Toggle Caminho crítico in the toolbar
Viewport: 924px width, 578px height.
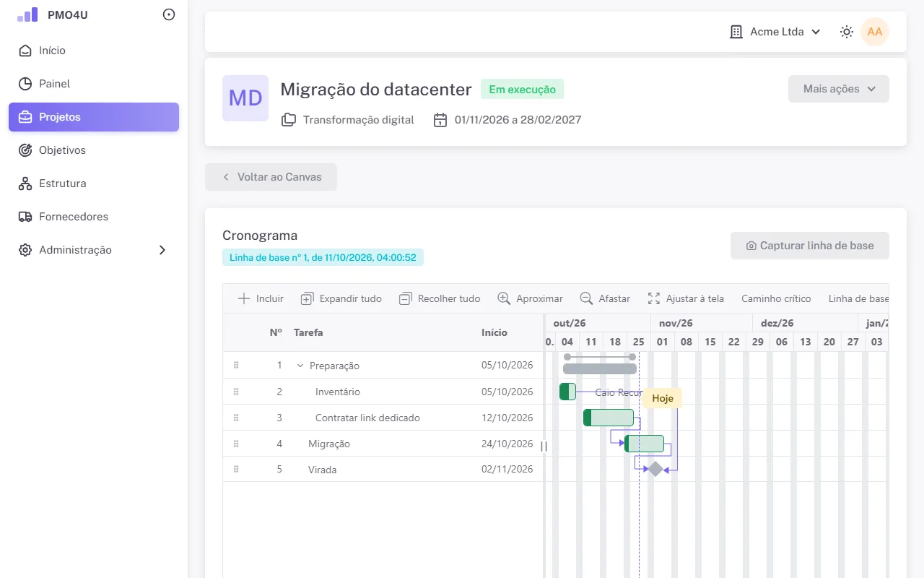coord(776,298)
